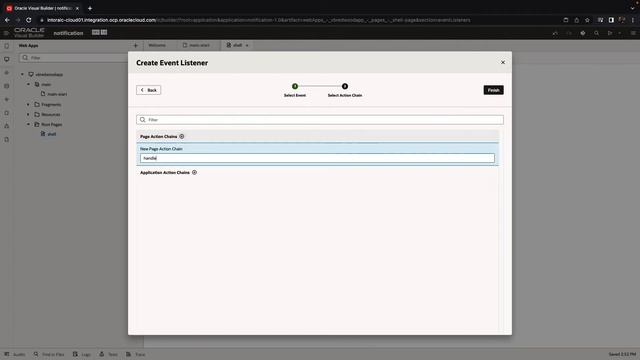Open the Mobile/first navigator icon in left rail
The height and width of the screenshot is (360, 640).
[7, 46]
